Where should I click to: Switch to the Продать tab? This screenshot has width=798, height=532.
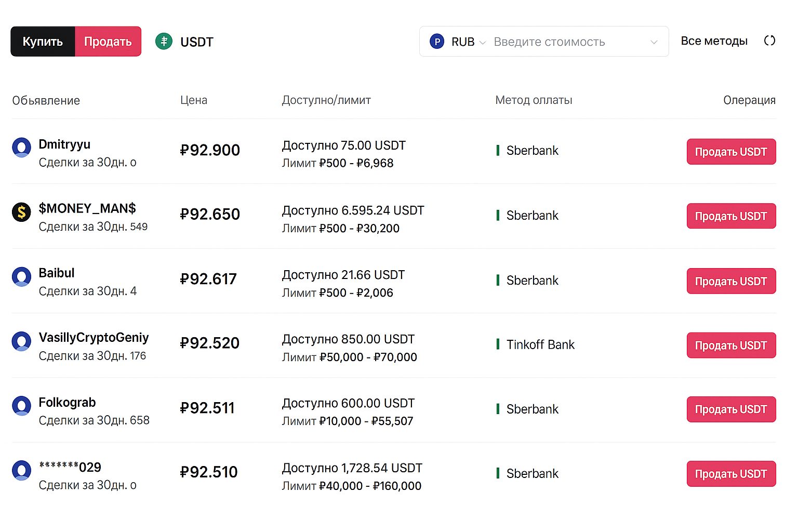[x=108, y=42]
